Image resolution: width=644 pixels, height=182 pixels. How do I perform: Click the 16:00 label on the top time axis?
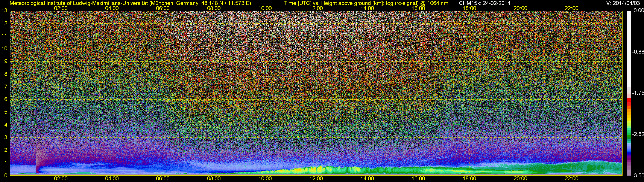coord(418,8)
